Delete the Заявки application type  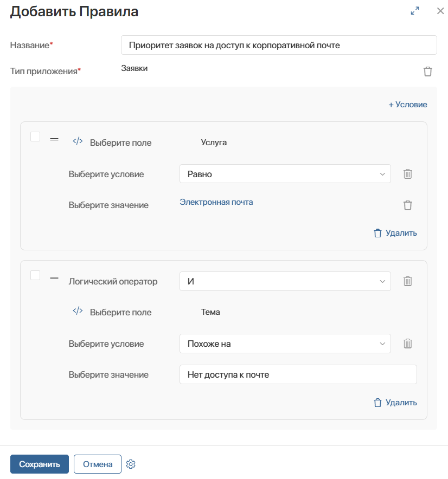click(x=427, y=71)
